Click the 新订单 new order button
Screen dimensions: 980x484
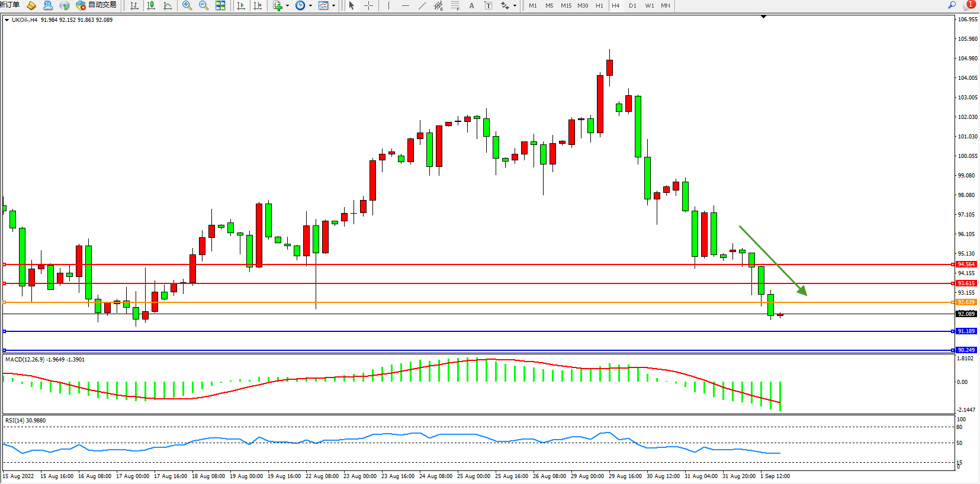click(9, 5)
